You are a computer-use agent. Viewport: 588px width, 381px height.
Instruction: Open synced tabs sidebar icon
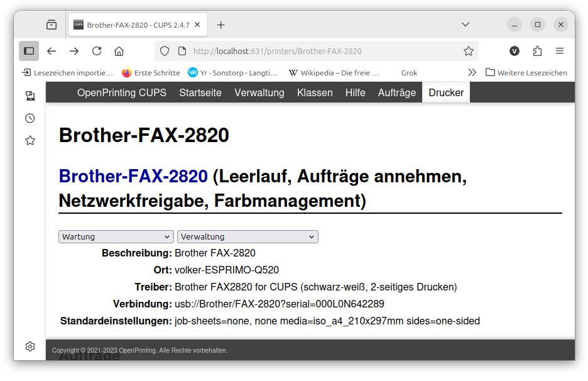point(30,96)
